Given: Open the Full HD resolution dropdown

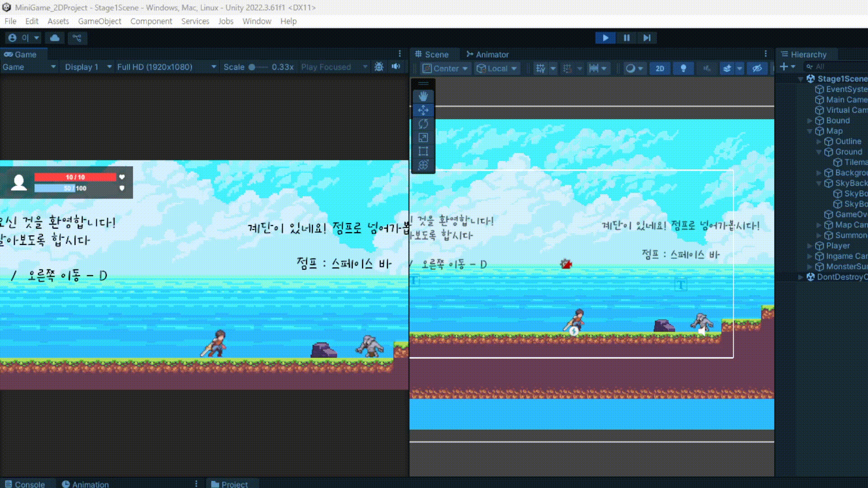Looking at the screenshot, I should [x=166, y=67].
